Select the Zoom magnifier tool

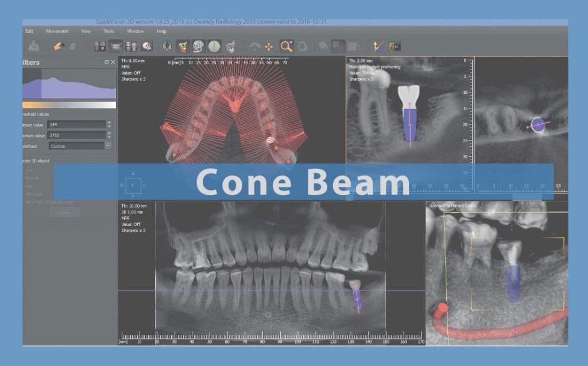(x=287, y=45)
